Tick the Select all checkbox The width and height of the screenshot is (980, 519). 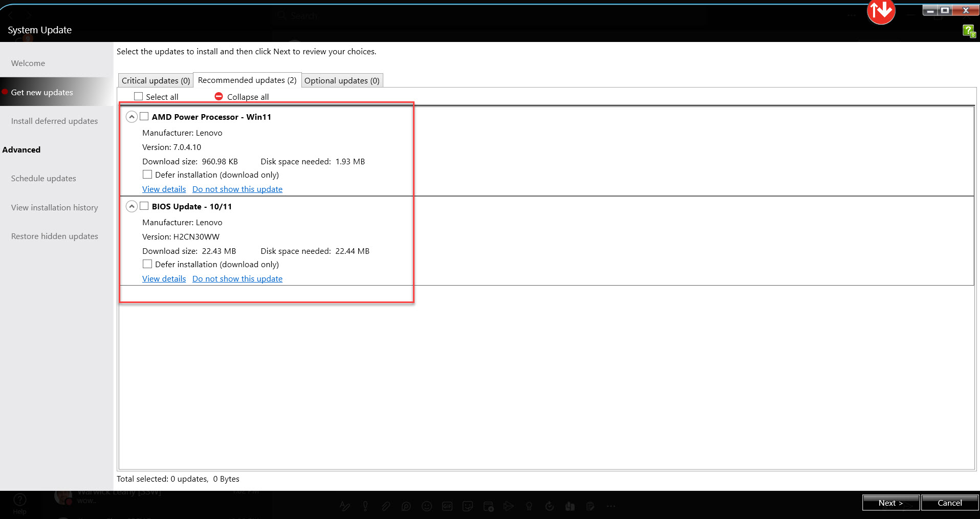[x=138, y=96]
